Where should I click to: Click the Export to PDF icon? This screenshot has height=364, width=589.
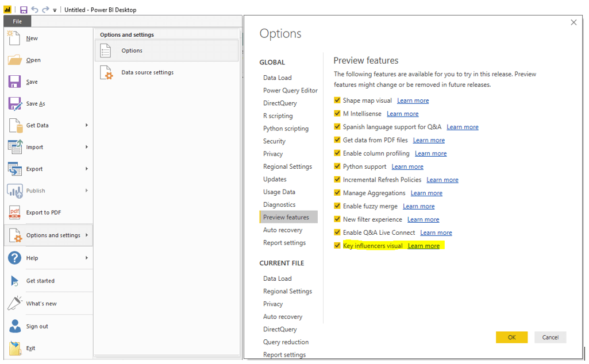point(15,212)
